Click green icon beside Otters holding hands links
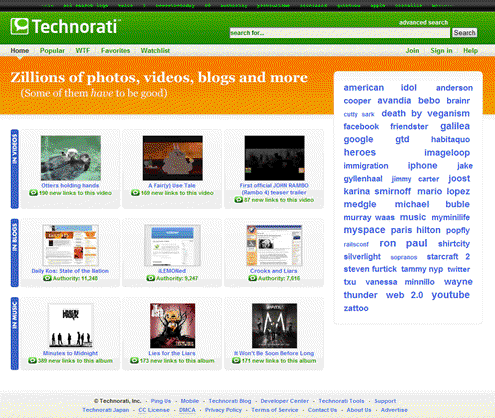This screenshot has height=418, width=495. (33, 193)
